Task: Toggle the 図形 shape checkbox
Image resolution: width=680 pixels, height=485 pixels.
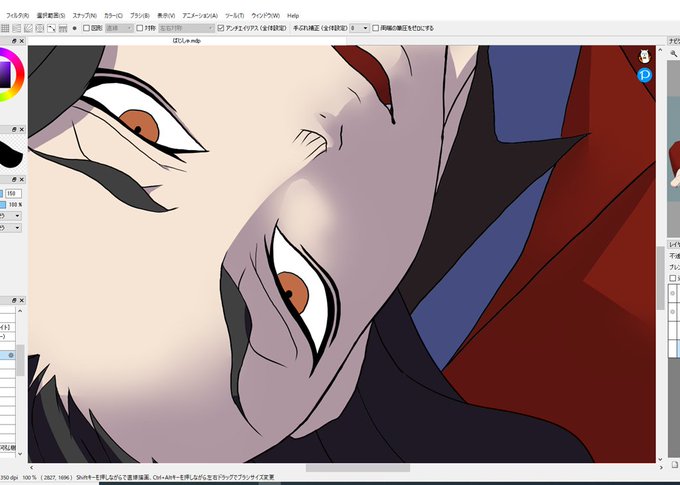Action: pos(86,28)
